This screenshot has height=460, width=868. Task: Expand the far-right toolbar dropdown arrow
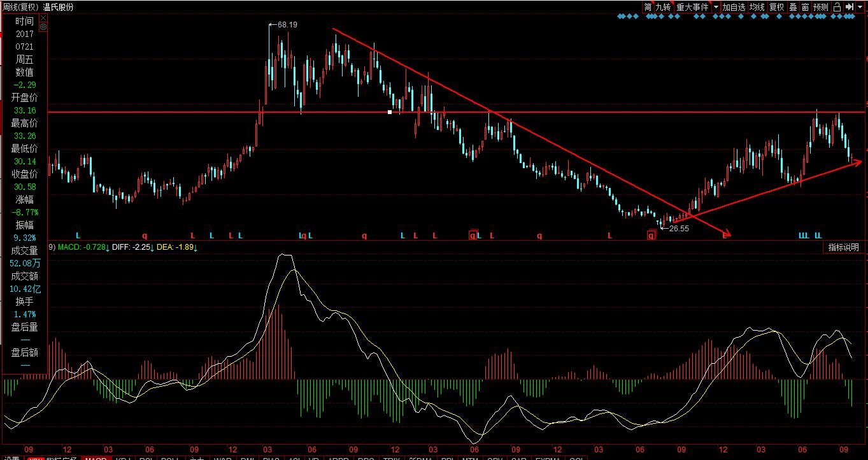[x=861, y=7]
